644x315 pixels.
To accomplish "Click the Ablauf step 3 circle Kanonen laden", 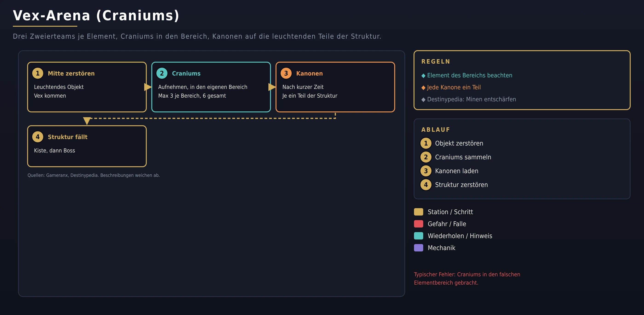I will pyautogui.click(x=426, y=171).
